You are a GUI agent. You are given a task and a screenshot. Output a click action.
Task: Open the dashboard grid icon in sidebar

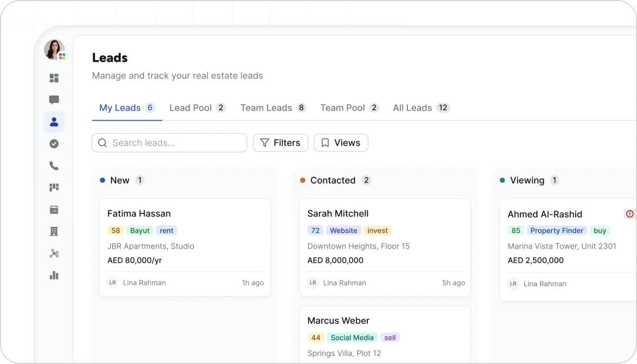click(54, 78)
